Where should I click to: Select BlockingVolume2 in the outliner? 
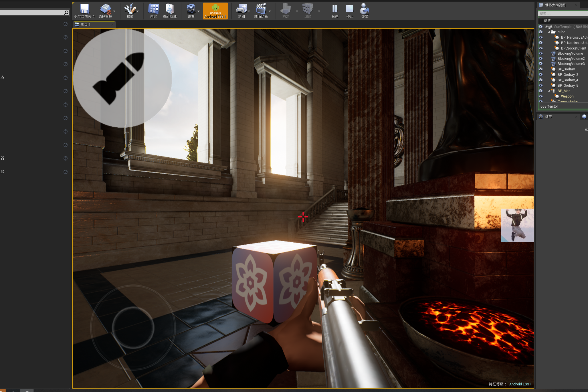[571, 59]
